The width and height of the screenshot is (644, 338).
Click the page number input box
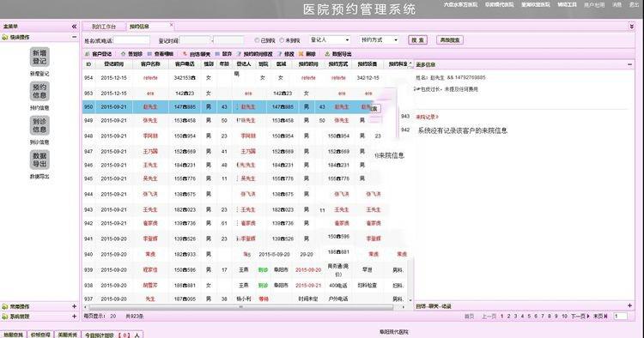[620, 317]
